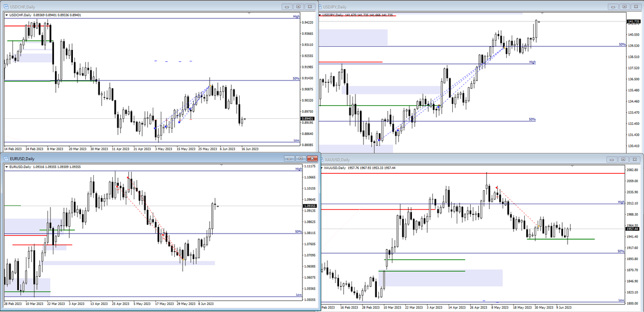Click the 16 Jun 2023 date on USDCHF axis
644x312 pixels.
[x=250, y=149]
